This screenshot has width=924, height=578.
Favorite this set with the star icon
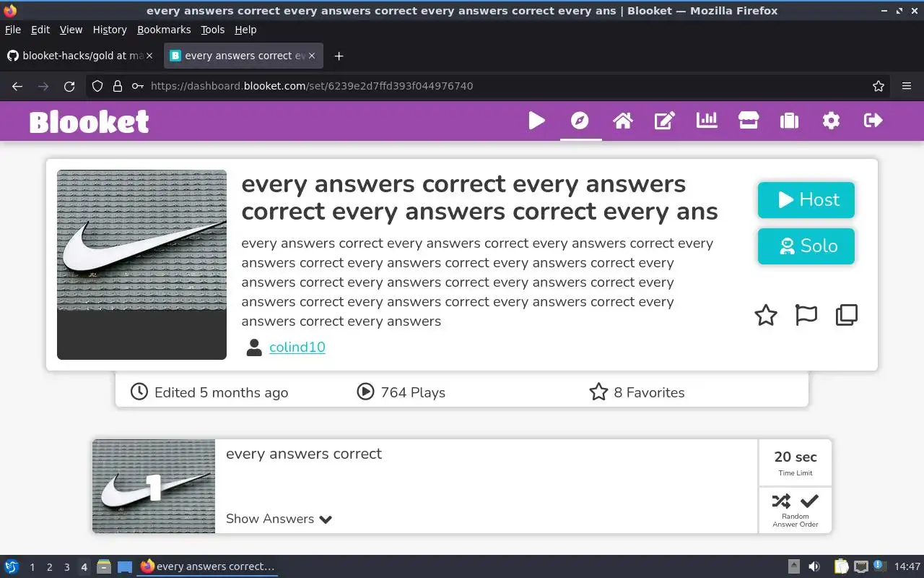coord(766,315)
